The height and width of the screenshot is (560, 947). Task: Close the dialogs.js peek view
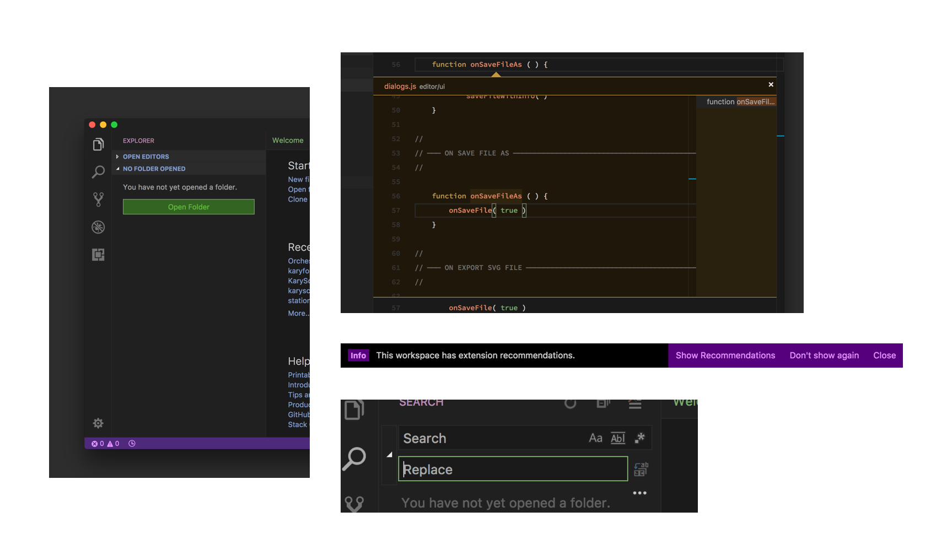click(771, 85)
